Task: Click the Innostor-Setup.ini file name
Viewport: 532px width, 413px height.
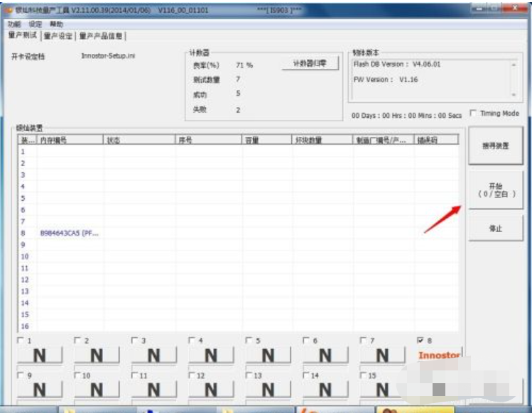Action: pyautogui.click(x=108, y=55)
